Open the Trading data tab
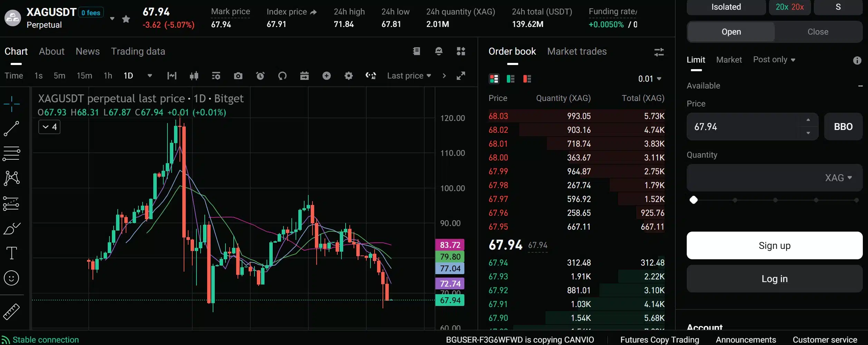The height and width of the screenshot is (345, 868). [138, 52]
